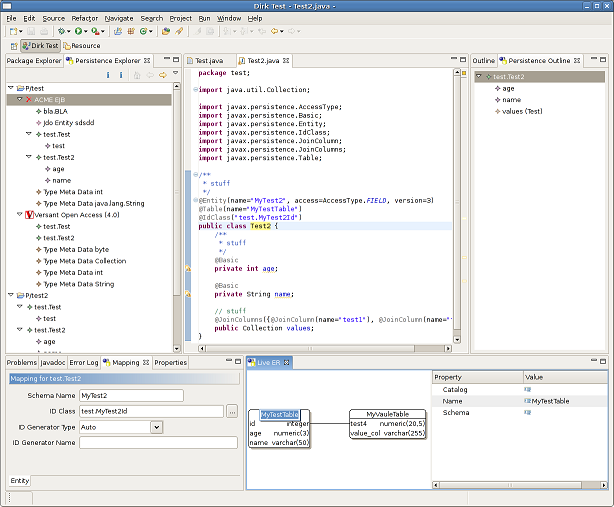Click the yellow forward arrow in Persistence Explorer
Viewport: 614px width, 507px height.
[x=163, y=75]
